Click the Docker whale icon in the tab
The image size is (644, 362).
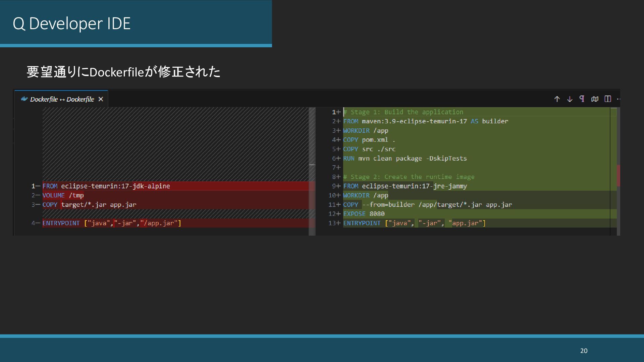(24, 99)
